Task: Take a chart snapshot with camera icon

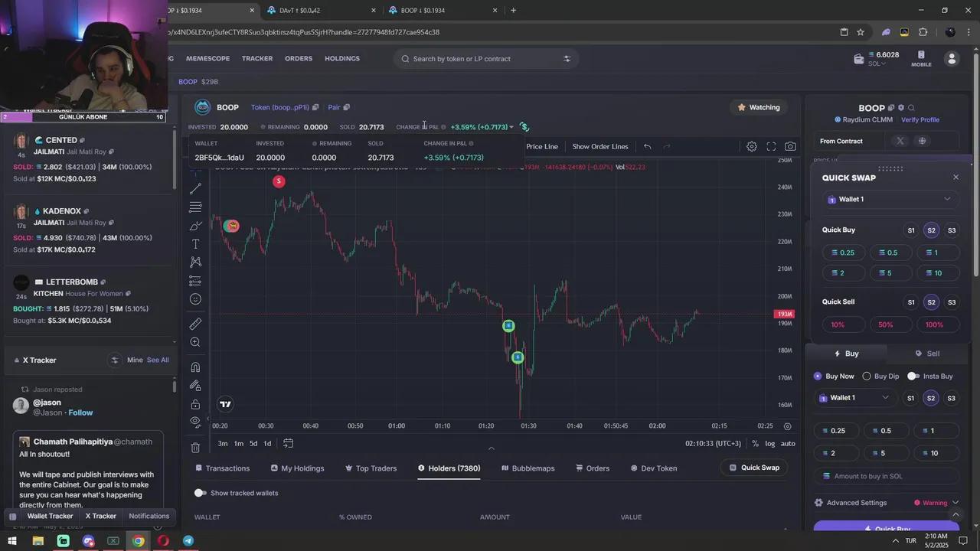Action: [790, 146]
